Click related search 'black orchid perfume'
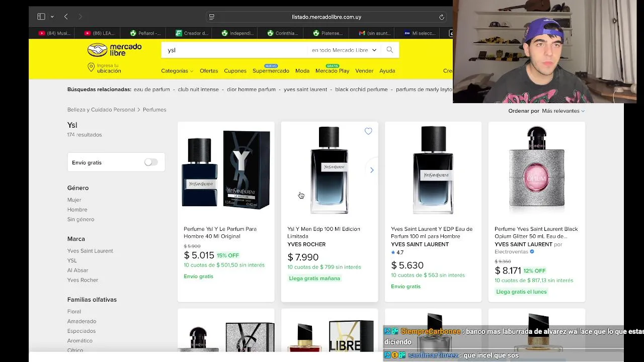Image resolution: width=644 pixels, height=362 pixels. (361, 89)
